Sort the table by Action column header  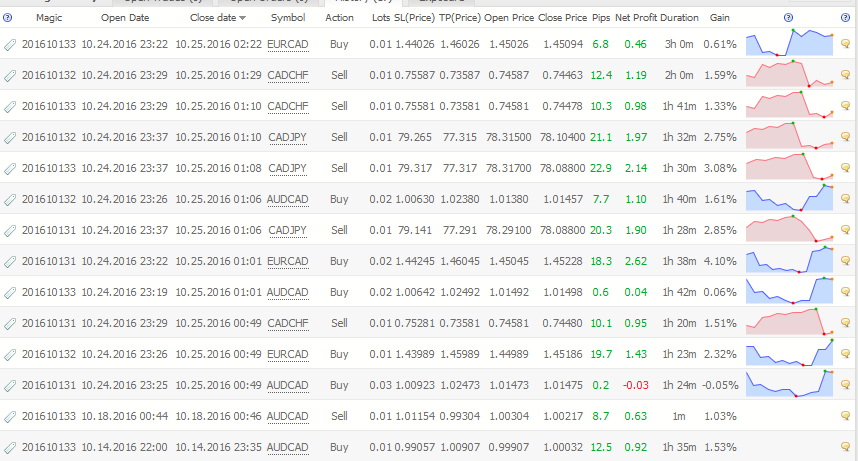click(x=339, y=18)
